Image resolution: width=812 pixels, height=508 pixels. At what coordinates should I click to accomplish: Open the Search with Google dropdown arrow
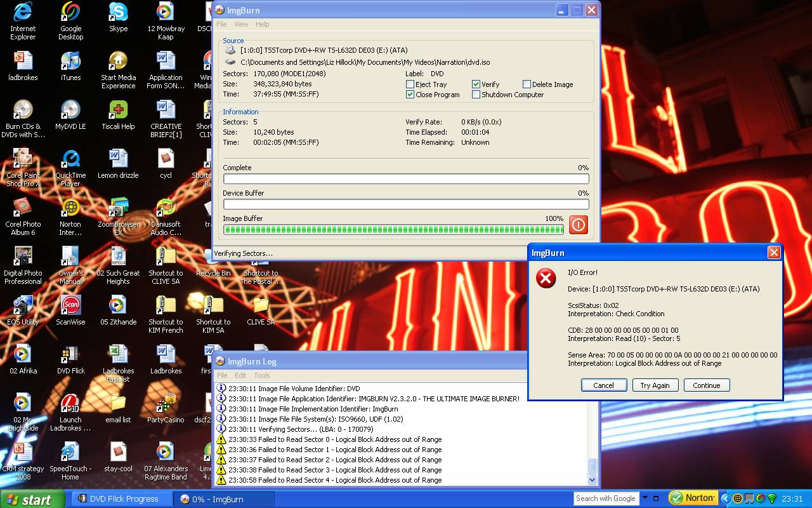click(x=645, y=498)
